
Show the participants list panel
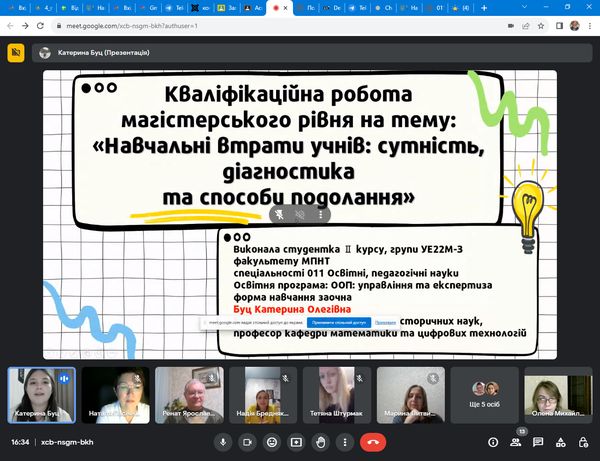coord(515,441)
